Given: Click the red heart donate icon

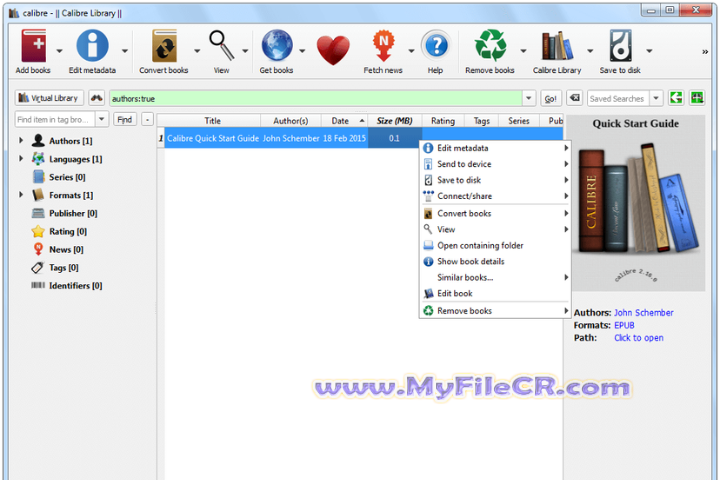Looking at the screenshot, I should point(333,50).
